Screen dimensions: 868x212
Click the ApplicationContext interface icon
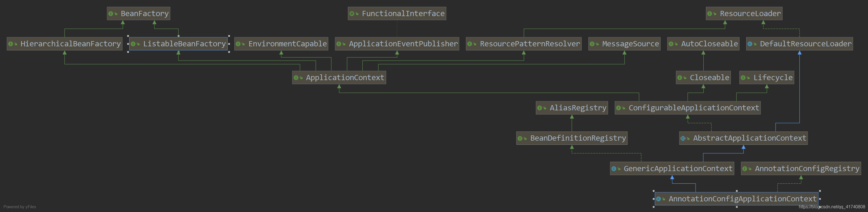click(296, 78)
